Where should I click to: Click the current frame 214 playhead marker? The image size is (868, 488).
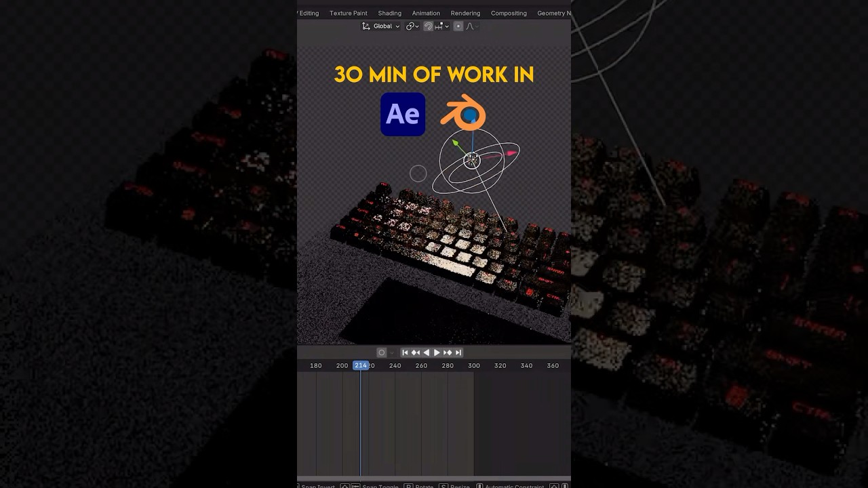361,365
